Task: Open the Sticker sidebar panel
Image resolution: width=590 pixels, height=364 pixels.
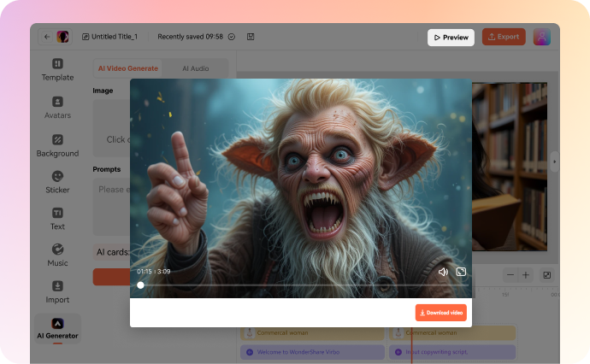Action: point(57,182)
